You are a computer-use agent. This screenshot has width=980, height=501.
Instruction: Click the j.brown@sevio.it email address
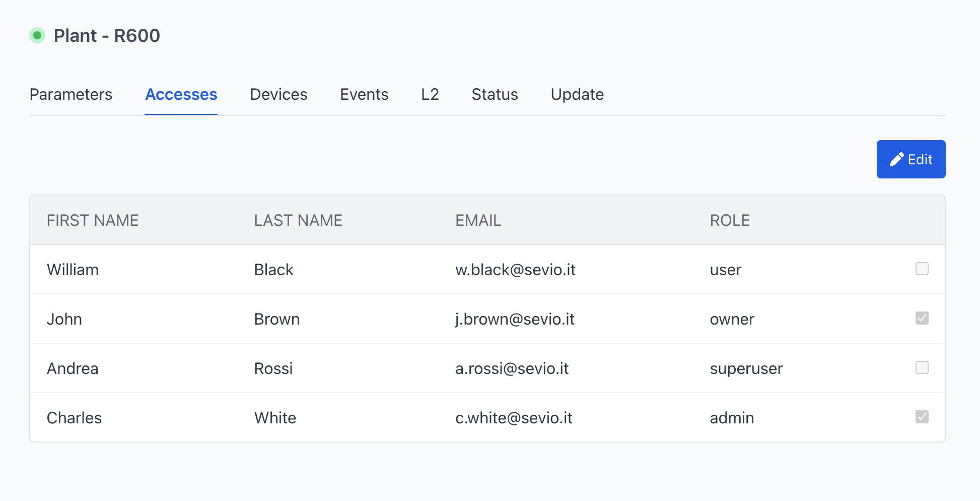515,319
